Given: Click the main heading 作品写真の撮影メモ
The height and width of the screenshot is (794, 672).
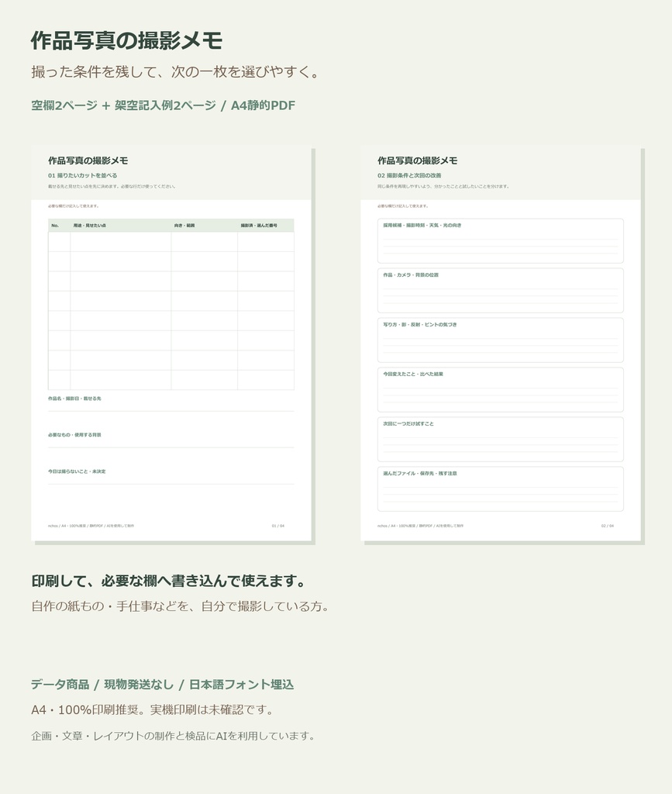Looking at the screenshot, I should click(x=126, y=40).
